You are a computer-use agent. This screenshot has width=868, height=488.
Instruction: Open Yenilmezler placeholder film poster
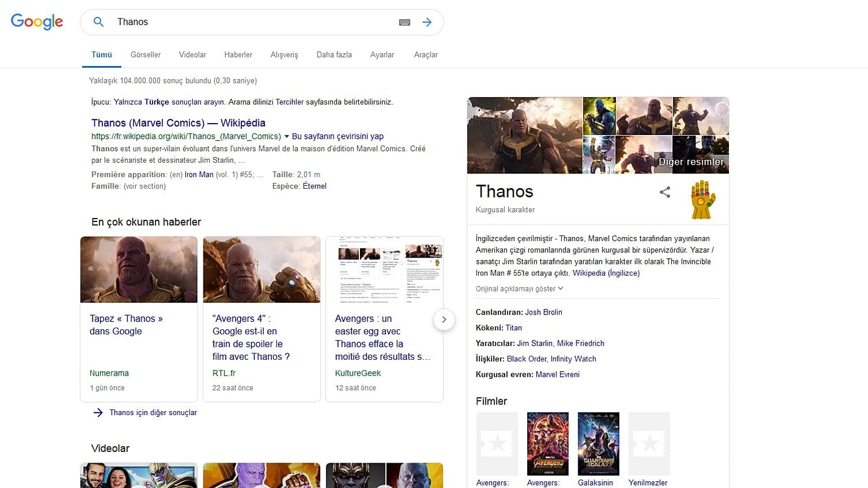(649, 444)
